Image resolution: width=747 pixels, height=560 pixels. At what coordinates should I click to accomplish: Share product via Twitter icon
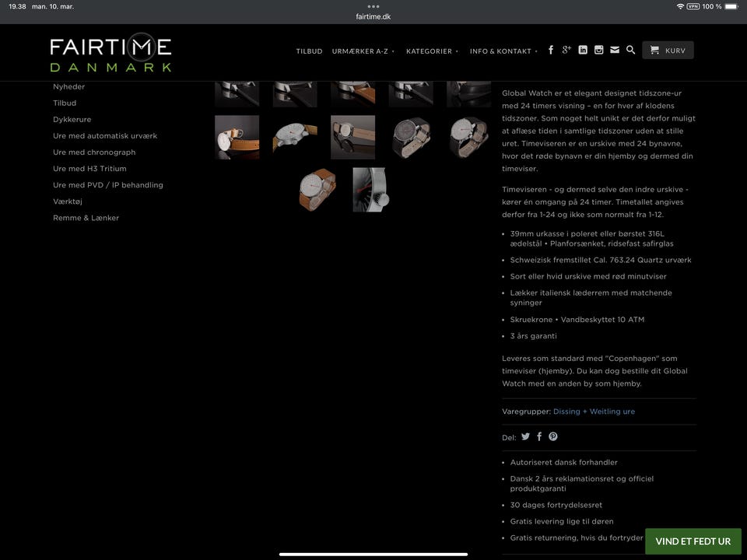(x=525, y=437)
